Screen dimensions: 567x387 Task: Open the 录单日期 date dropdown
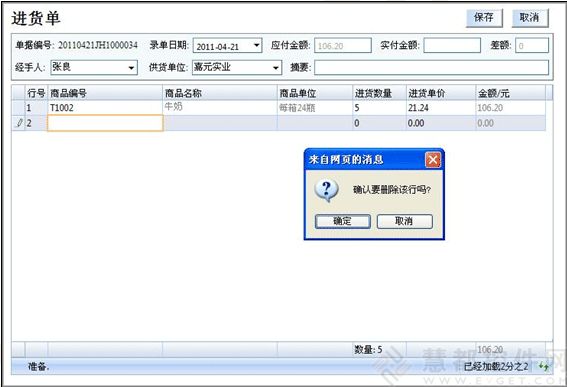click(x=256, y=46)
